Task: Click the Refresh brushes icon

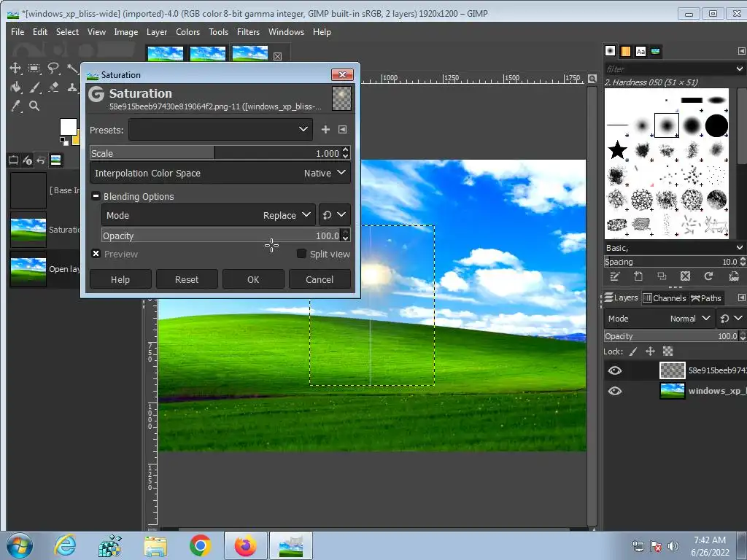Action: [x=708, y=276]
